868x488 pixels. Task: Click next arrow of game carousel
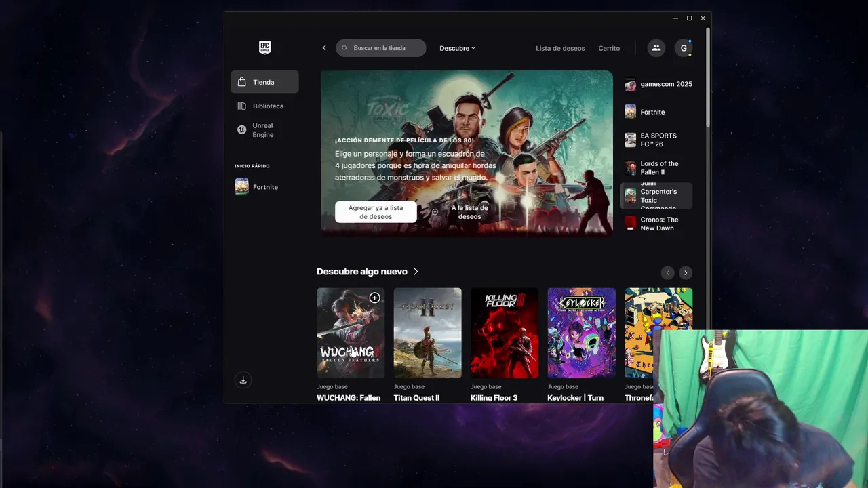pos(686,272)
